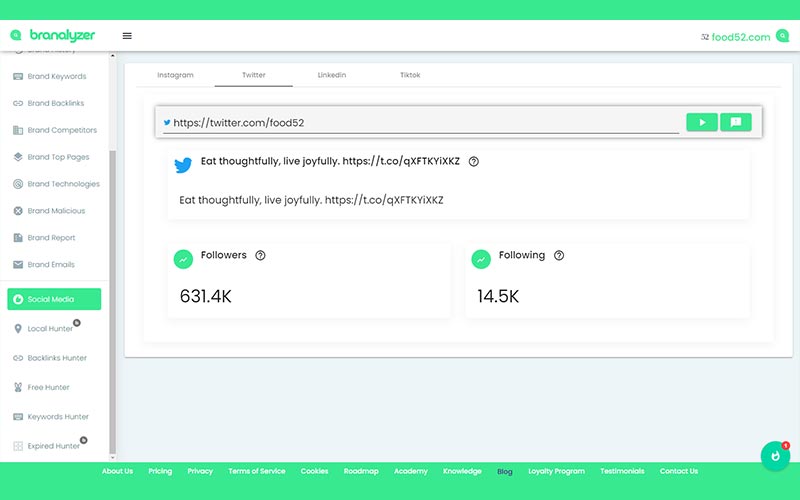Click the 631.4K followers count
The width and height of the screenshot is (800, 500).
(x=206, y=296)
